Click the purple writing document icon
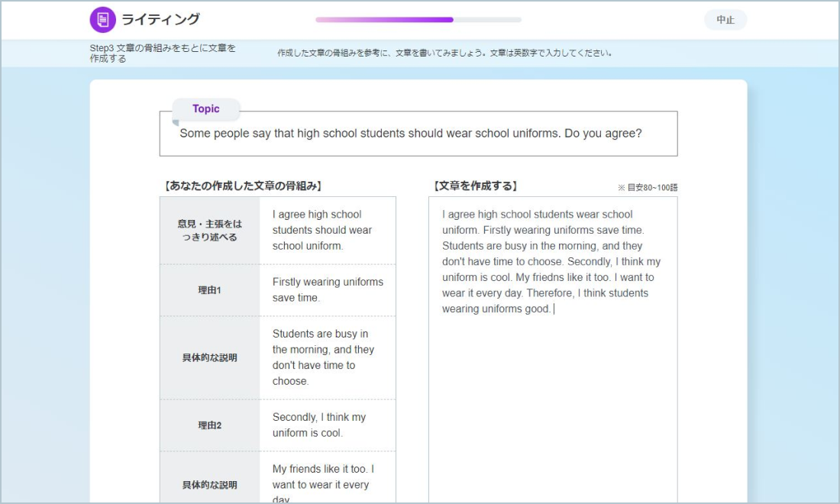 103,20
